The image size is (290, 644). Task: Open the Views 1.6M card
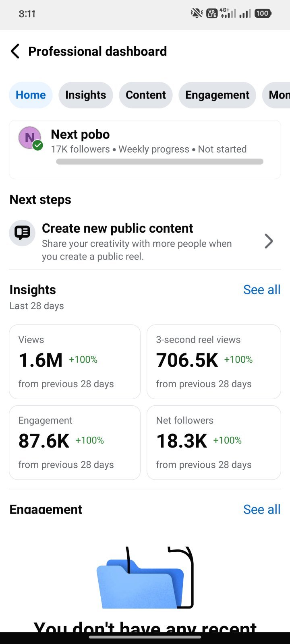click(75, 362)
